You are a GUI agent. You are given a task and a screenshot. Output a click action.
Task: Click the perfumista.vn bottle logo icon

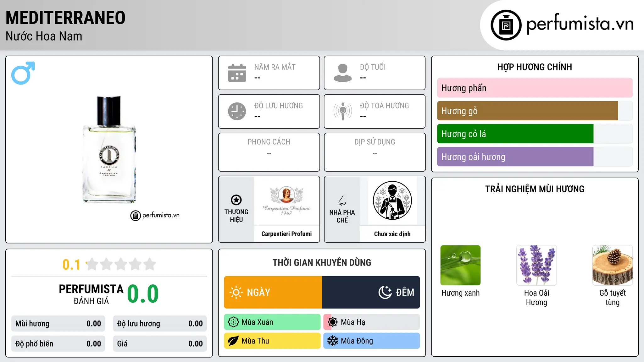click(506, 25)
